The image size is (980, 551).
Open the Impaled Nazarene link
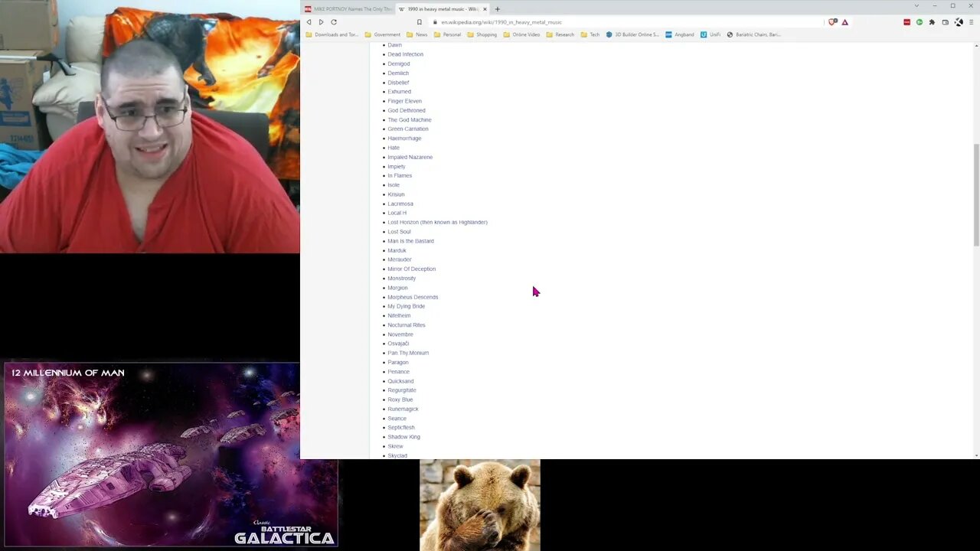tap(410, 157)
